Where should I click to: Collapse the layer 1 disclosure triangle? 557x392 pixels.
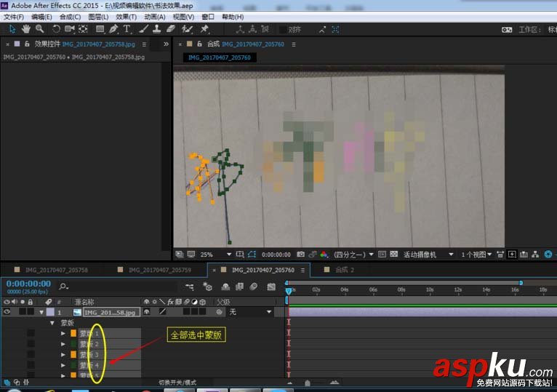click(41, 312)
